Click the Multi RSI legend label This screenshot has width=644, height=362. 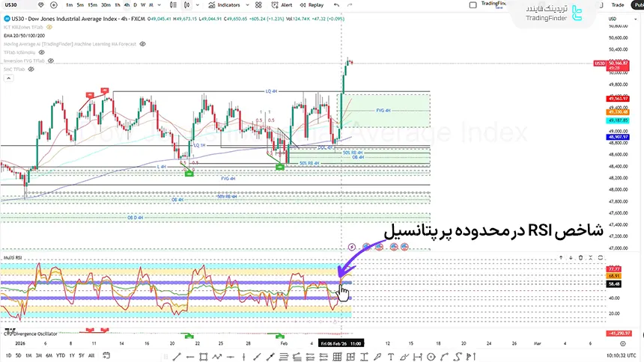click(13, 258)
